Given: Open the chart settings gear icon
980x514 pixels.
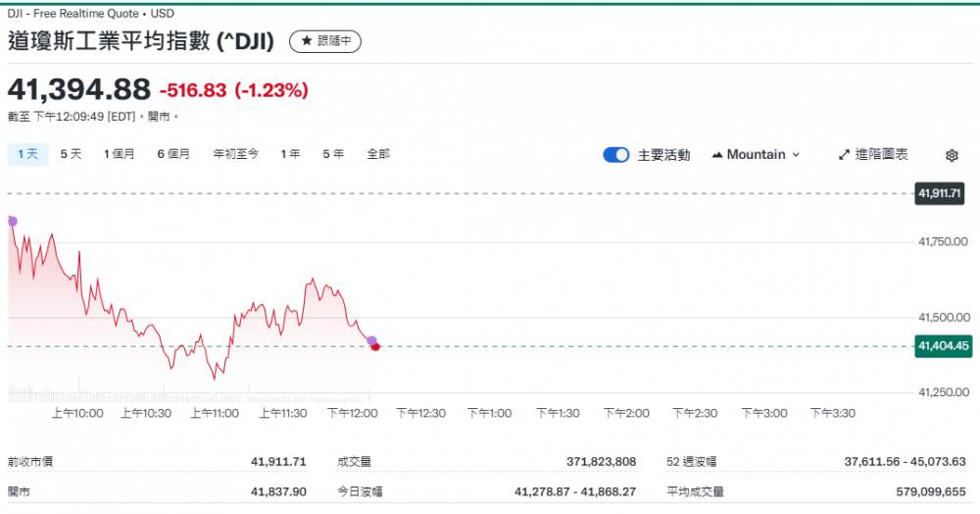Looking at the screenshot, I should 952,155.
